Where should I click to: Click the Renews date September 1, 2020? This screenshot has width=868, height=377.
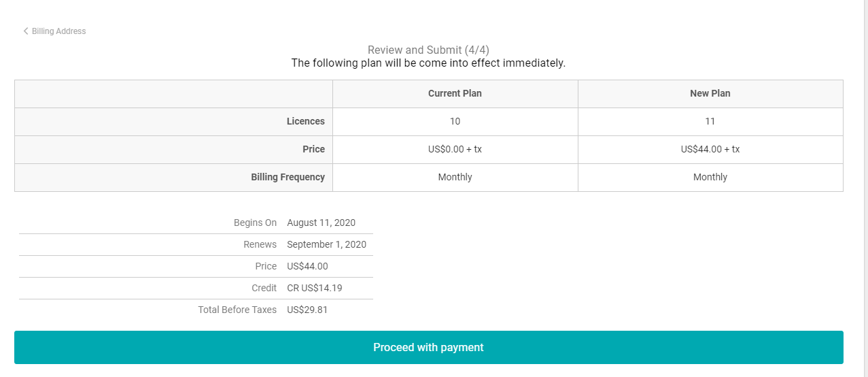[x=326, y=245]
